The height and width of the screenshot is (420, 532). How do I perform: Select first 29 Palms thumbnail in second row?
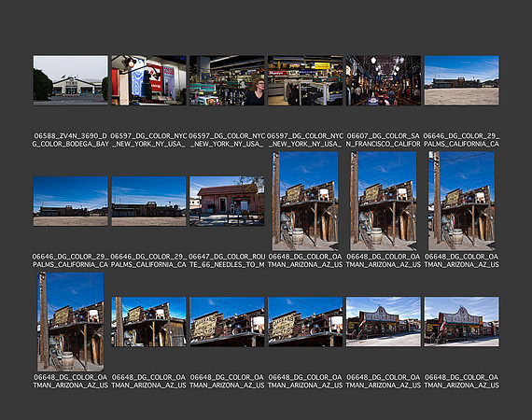[x=71, y=201]
